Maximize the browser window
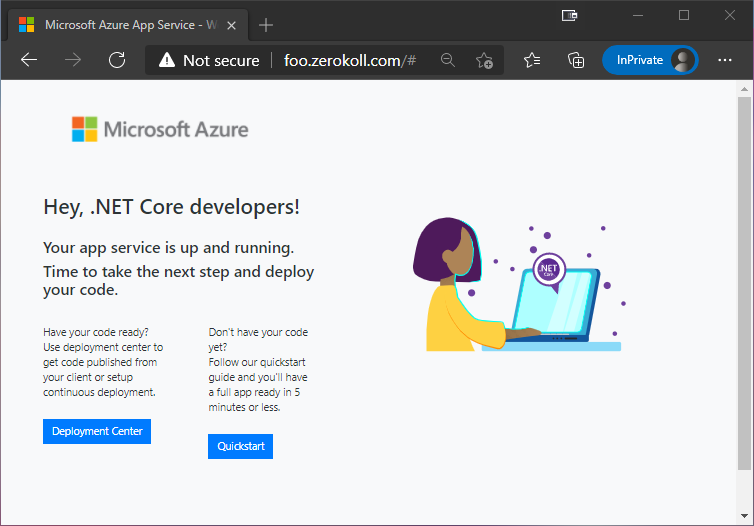754x526 pixels. 684,16
